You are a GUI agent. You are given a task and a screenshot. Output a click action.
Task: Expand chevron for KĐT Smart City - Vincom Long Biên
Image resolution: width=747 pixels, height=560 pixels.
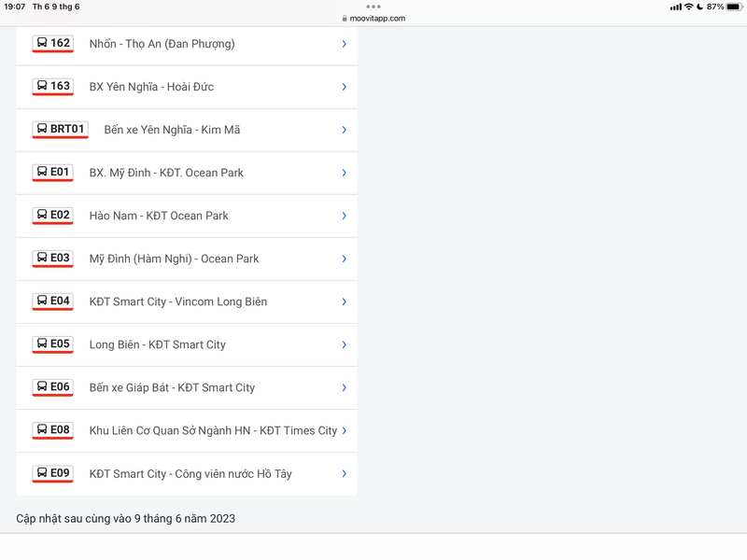[344, 301]
